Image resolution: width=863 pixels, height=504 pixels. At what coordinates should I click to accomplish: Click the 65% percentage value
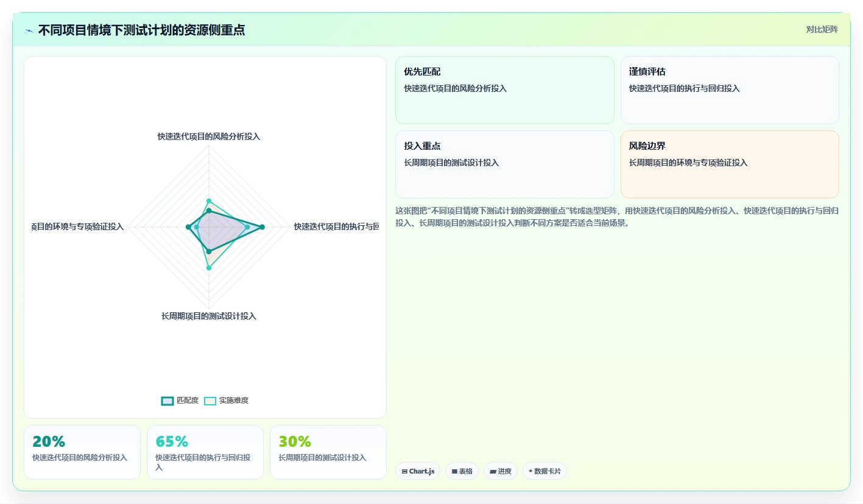(172, 441)
